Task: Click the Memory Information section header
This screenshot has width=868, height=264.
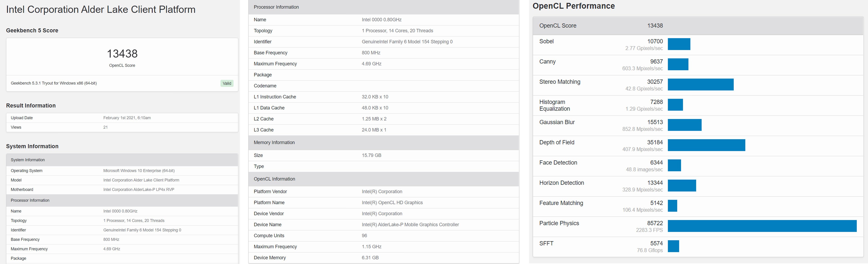Action: 384,143
